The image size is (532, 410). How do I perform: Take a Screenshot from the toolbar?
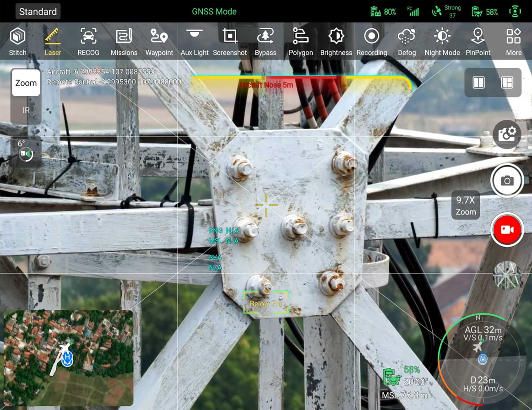tap(230, 42)
